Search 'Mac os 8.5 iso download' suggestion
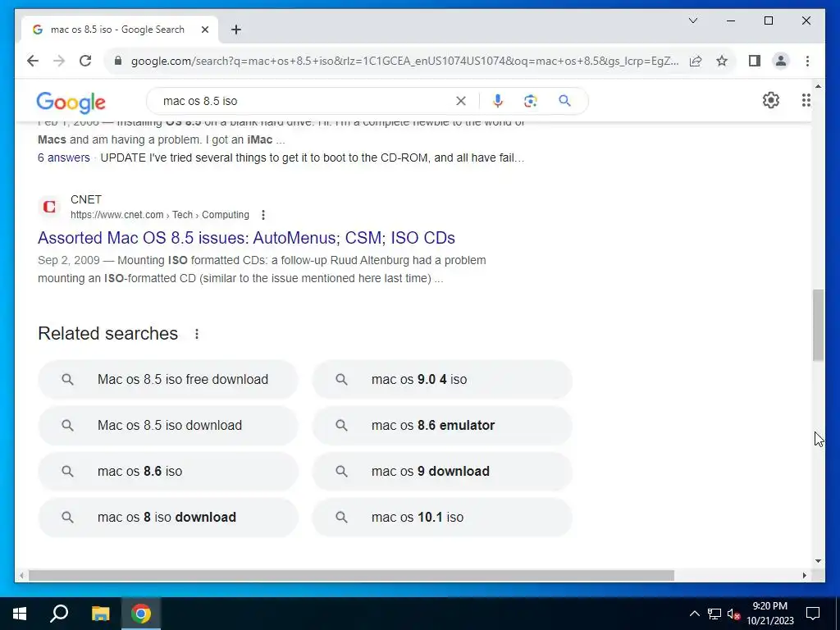Screen dimensions: 840x630 pos(167,426)
